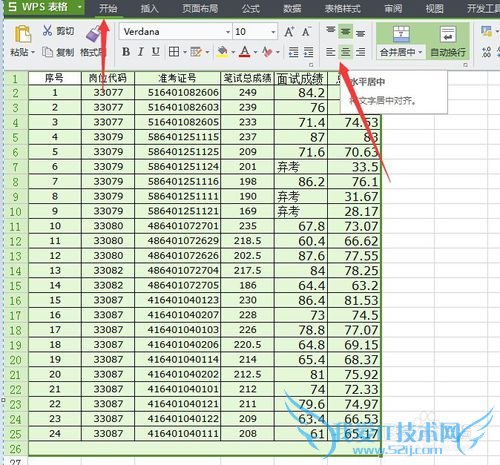Open the Page Layout (页面布局) tab

[200, 8]
